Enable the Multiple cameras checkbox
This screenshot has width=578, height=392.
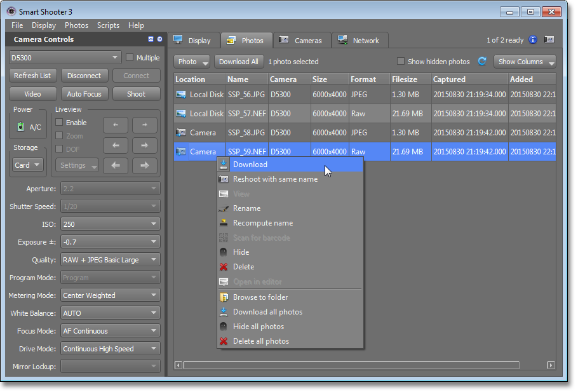[x=130, y=58]
